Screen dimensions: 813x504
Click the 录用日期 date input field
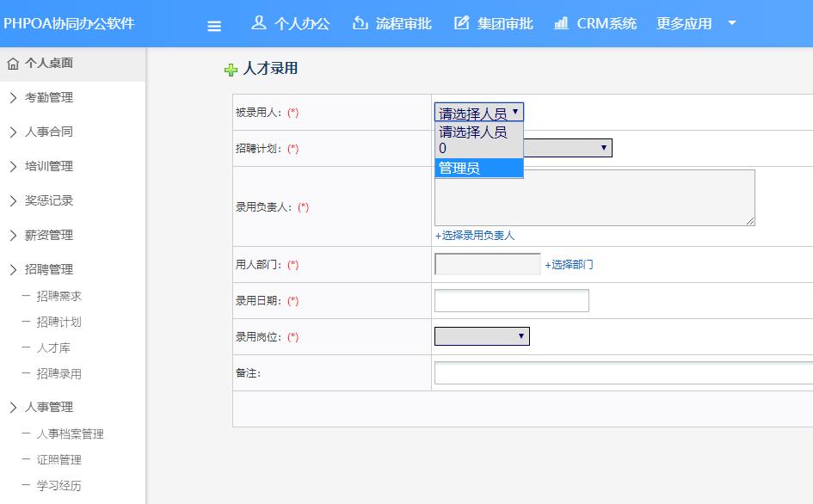coord(512,300)
